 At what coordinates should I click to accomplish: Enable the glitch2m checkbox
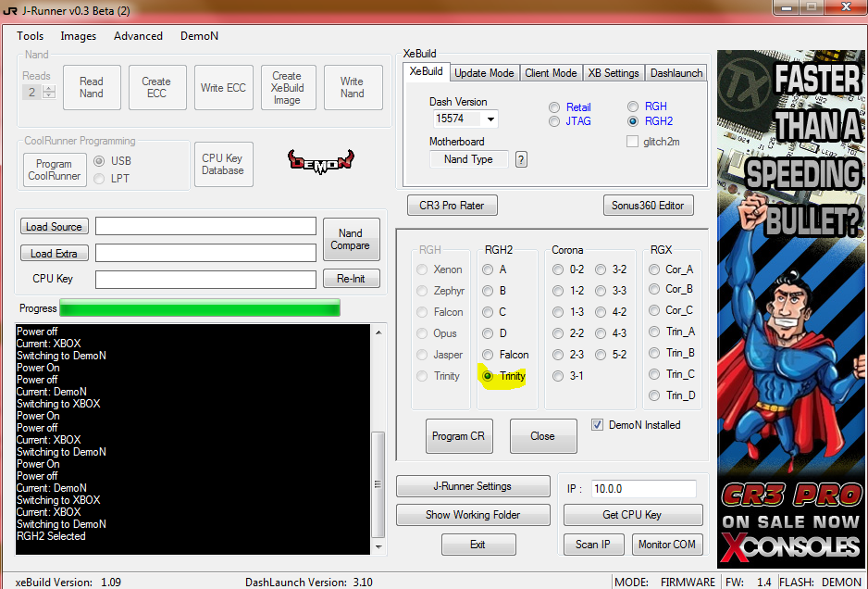click(x=632, y=142)
